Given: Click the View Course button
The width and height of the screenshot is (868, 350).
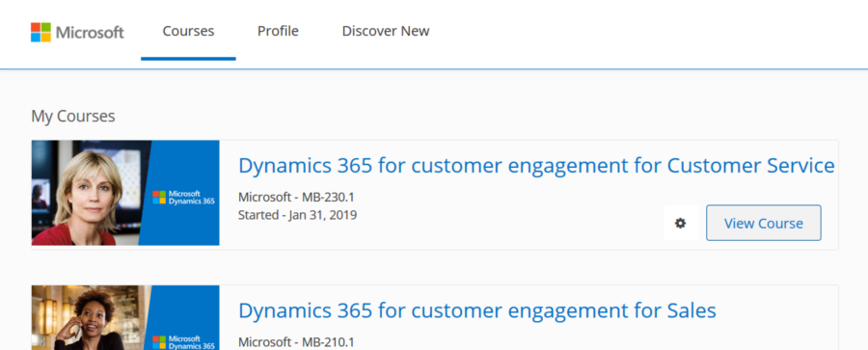Looking at the screenshot, I should (764, 223).
